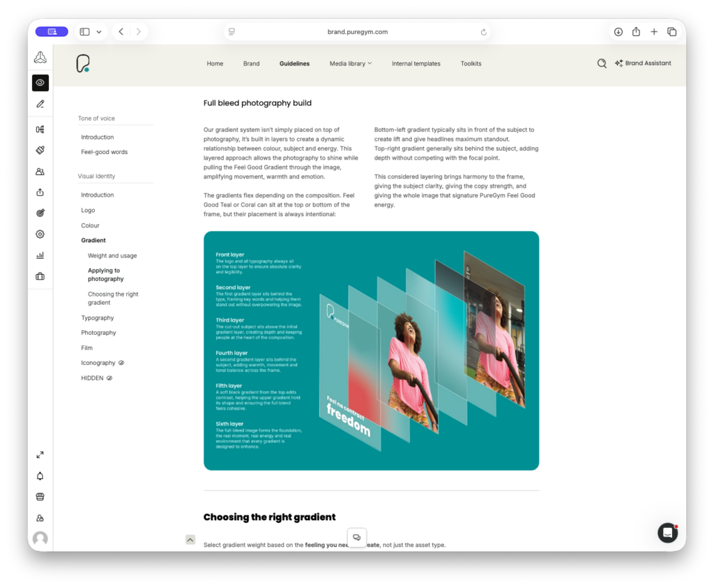The height and width of the screenshot is (588, 714).
Task: Click the eye preview icon in left sidebar
Action: pos(40,83)
